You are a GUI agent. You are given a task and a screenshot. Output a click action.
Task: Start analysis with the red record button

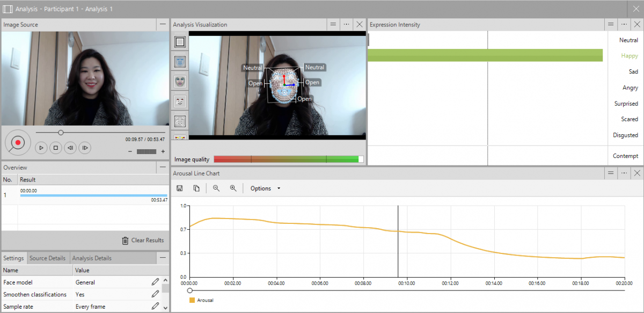pyautogui.click(x=17, y=142)
